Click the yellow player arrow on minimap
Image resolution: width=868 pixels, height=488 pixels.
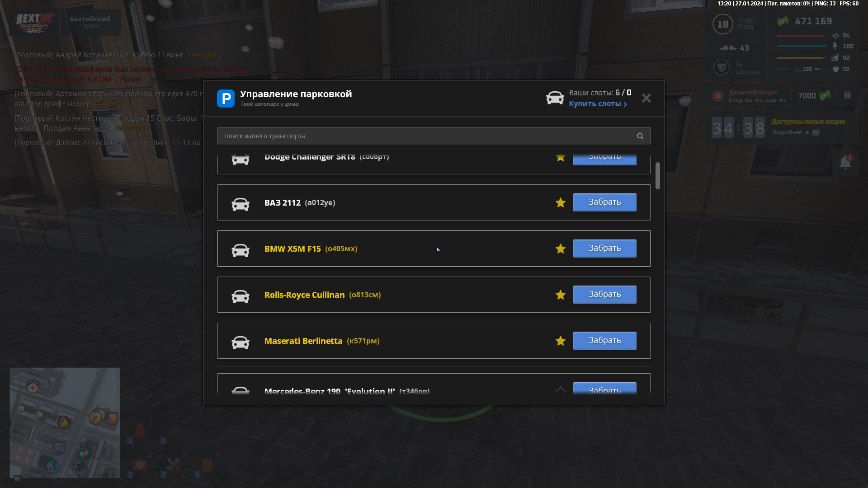[65, 422]
